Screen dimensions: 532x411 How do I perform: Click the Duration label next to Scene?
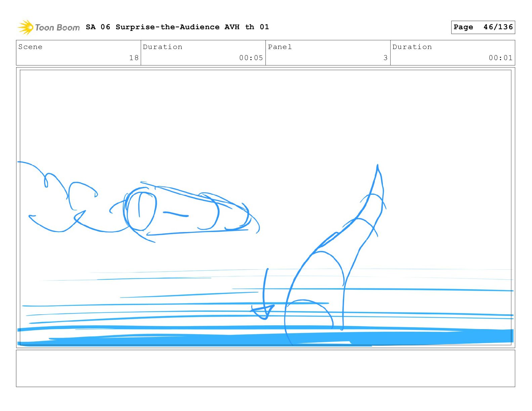click(163, 47)
